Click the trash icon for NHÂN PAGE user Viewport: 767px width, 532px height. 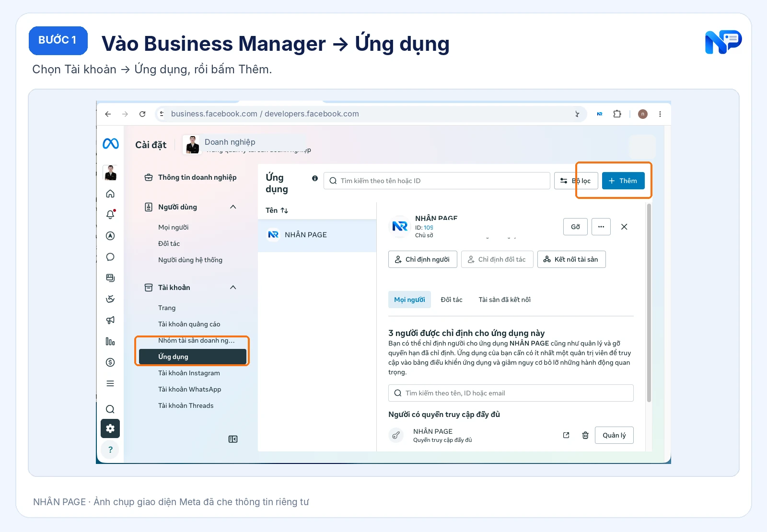tap(585, 435)
